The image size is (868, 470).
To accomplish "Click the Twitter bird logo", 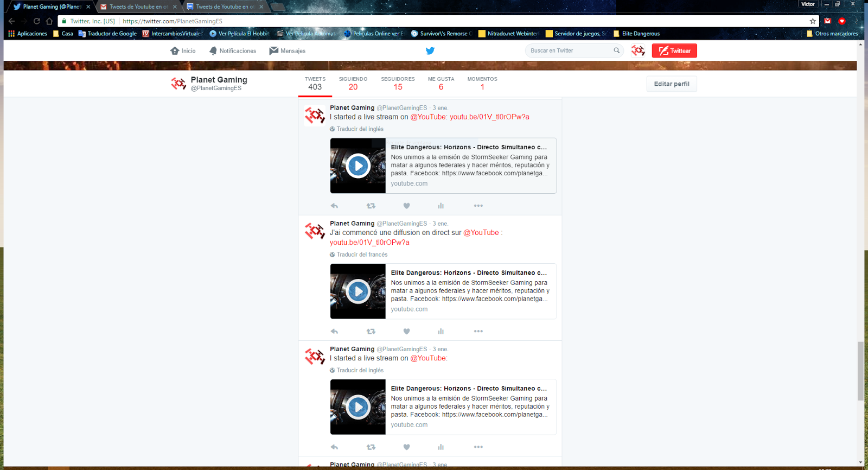I will (430, 50).
